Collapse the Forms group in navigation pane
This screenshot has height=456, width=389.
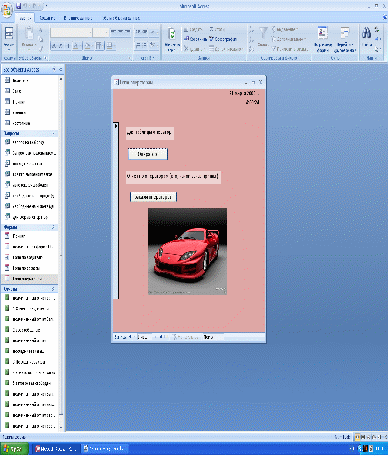tap(53, 227)
